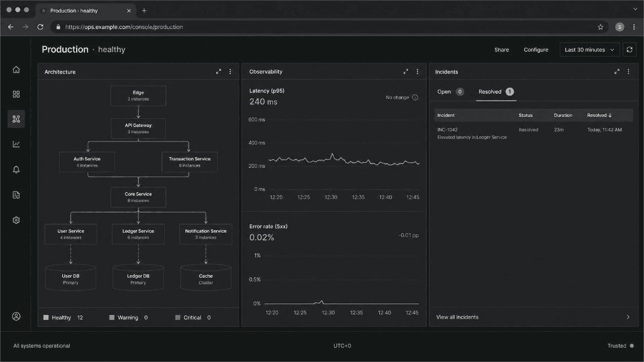
Task: Open the View all incidents link
Action: click(x=457, y=317)
